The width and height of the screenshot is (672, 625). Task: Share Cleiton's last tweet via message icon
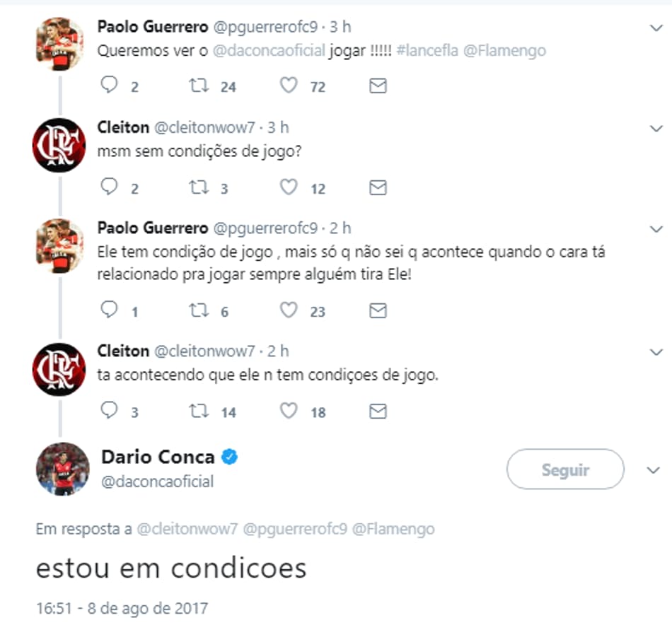pos(378,411)
